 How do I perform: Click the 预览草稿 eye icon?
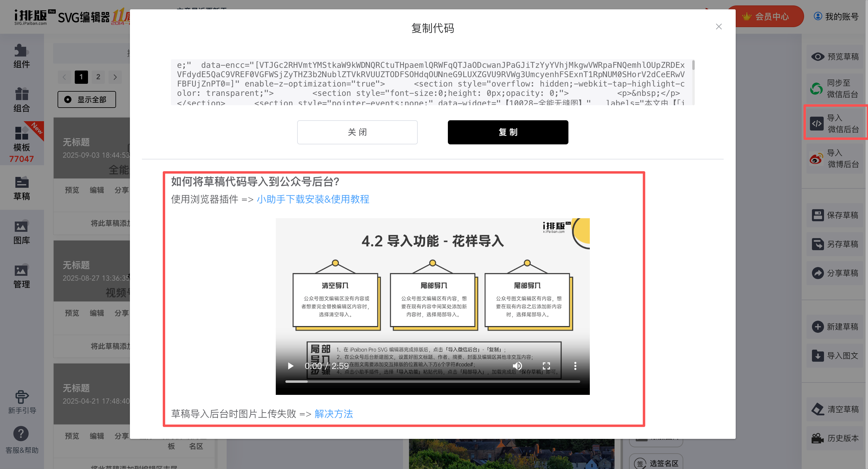(817, 57)
